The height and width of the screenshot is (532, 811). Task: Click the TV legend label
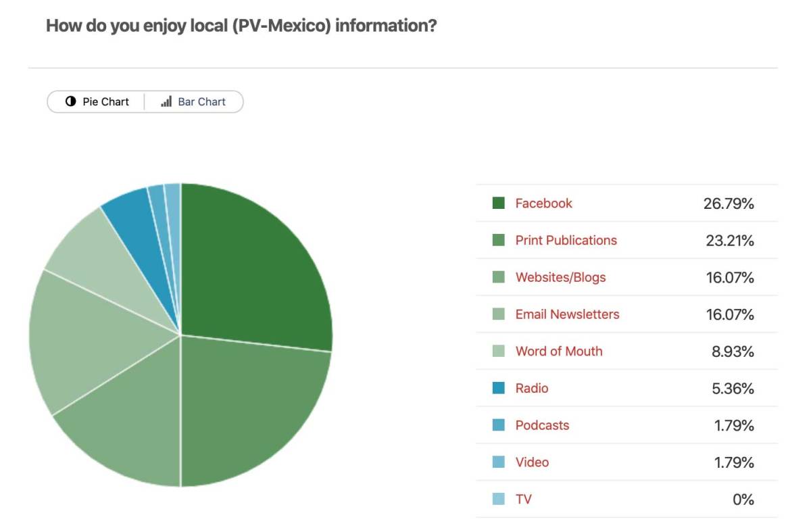click(x=523, y=500)
